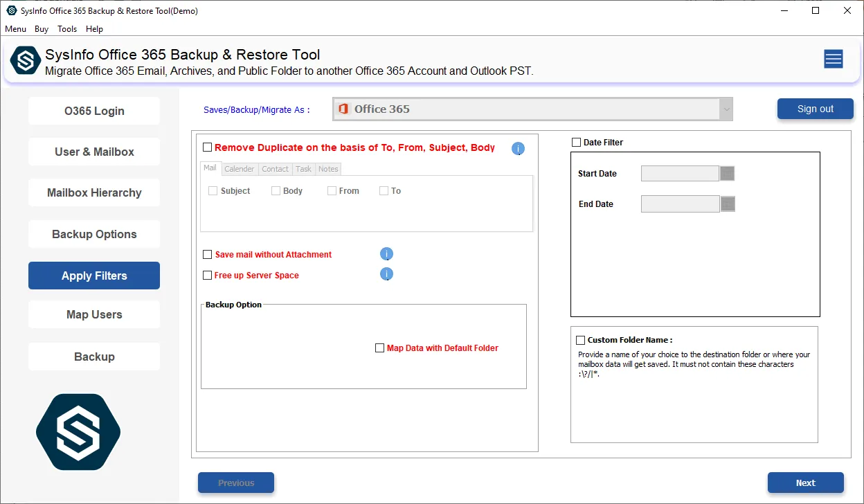Open the Help menu
This screenshot has width=864, height=504.
pyautogui.click(x=94, y=29)
